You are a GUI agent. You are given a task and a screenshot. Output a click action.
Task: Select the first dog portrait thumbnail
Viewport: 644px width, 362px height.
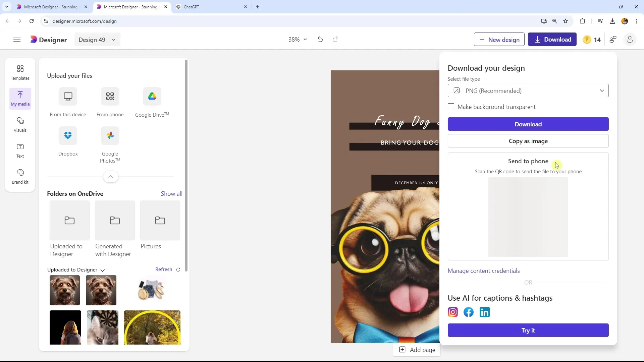[65, 290]
